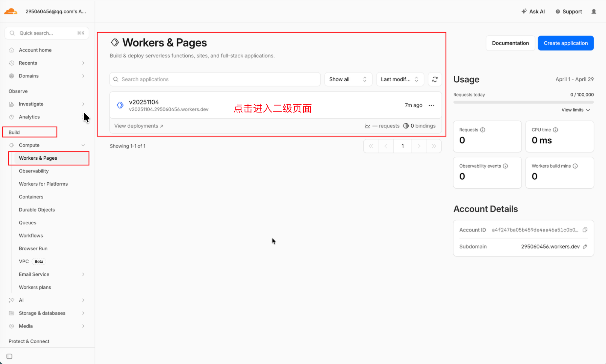Expand the AI submenu
The width and height of the screenshot is (606, 364).
(x=83, y=300)
